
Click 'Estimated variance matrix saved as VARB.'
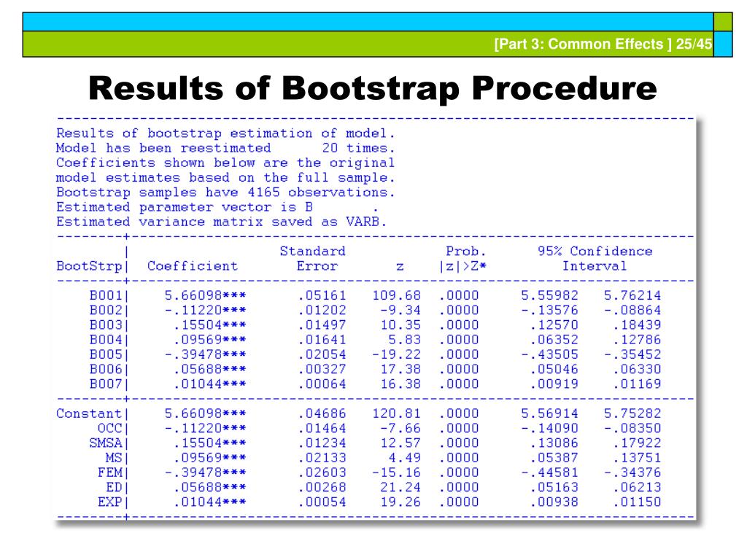pyautogui.click(x=222, y=222)
